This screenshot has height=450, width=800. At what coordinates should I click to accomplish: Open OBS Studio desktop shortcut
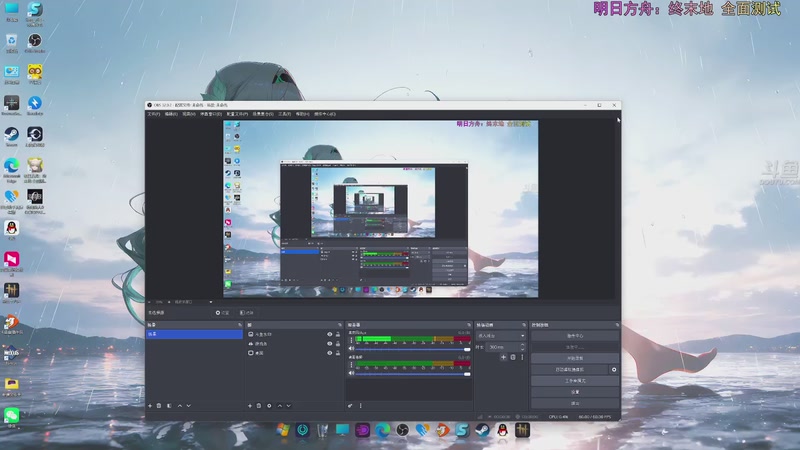coord(35,43)
